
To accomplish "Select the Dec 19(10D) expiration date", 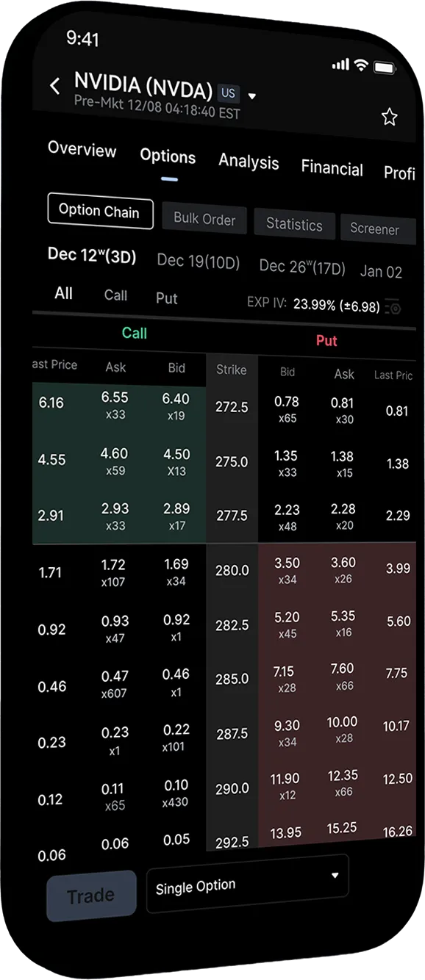I will (199, 260).
